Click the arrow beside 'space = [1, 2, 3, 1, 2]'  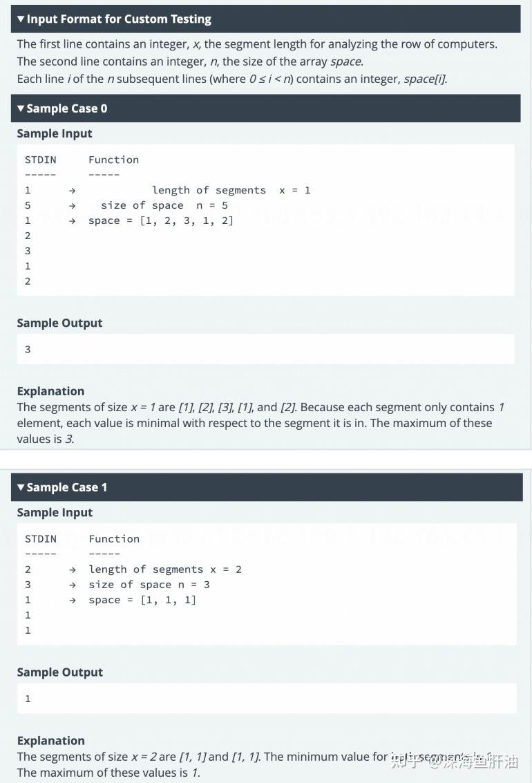click(73, 220)
